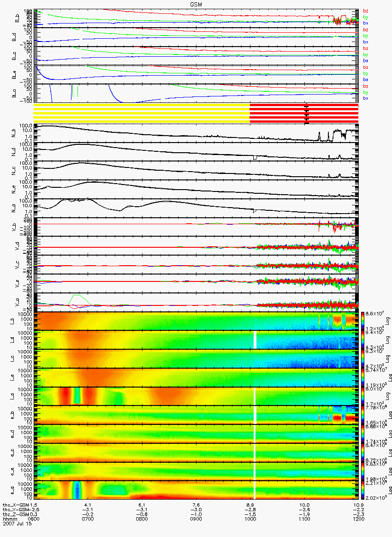The height and width of the screenshot is (537, 392).
Task: Click the GSM title at the top
Action: (x=196, y=4)
